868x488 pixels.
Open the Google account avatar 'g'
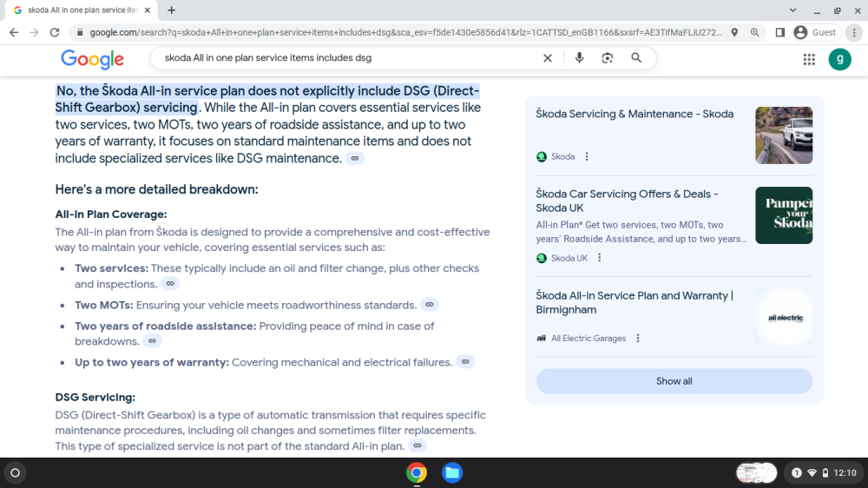(x=839, y=59)
